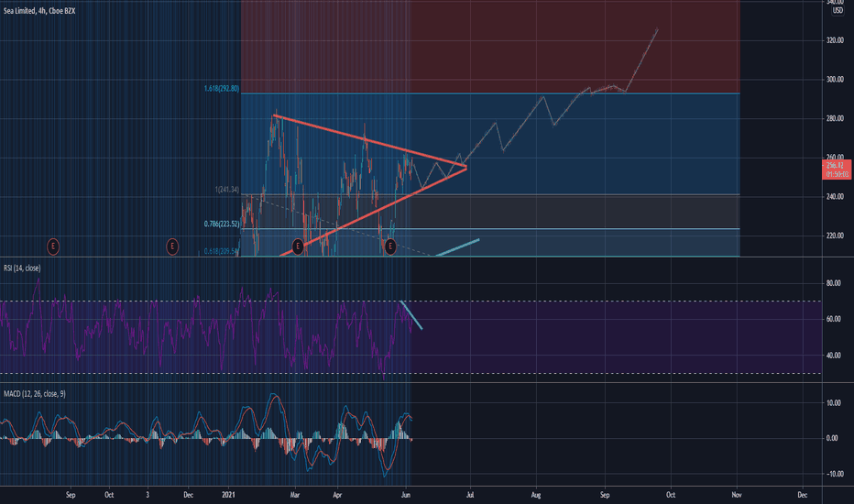Image resolution: width=854 pixels, height=504 pixels.
Task: Click the 1.618(292.80) Fibonacci level label
Action: [222, 88]
